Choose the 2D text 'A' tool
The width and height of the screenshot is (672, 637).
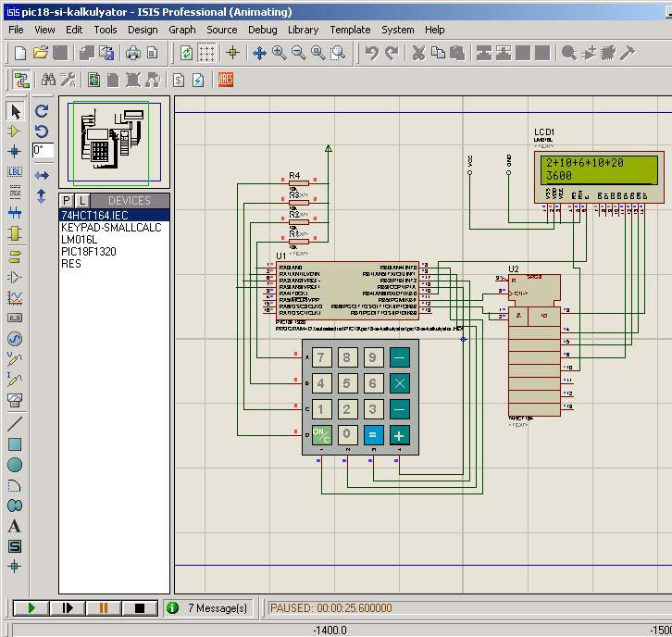coord(15,526)
